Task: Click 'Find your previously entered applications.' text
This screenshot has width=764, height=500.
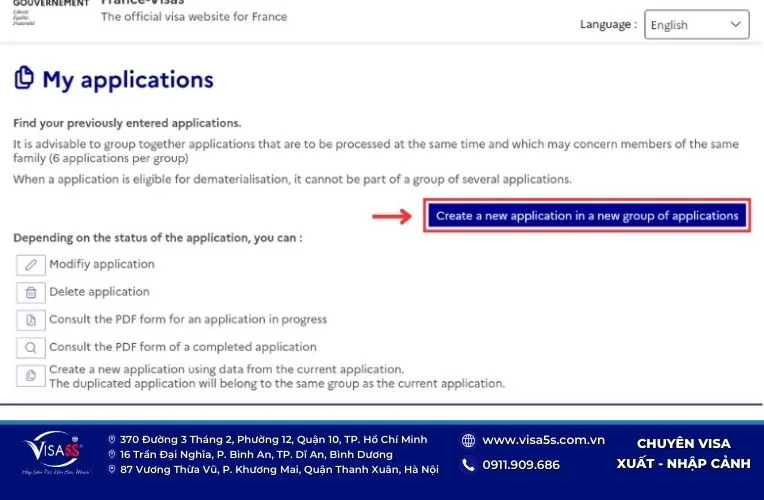Action: click(x=127, y=123)
